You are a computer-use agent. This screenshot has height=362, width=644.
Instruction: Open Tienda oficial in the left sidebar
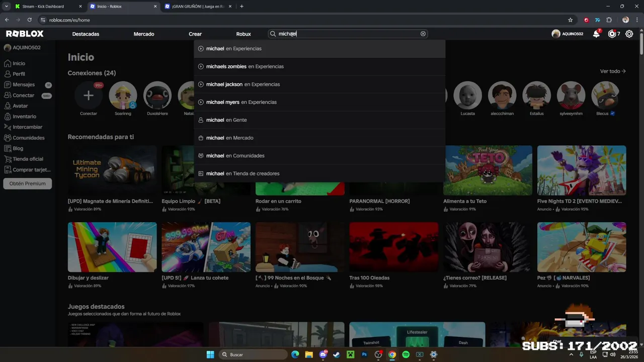28,159
